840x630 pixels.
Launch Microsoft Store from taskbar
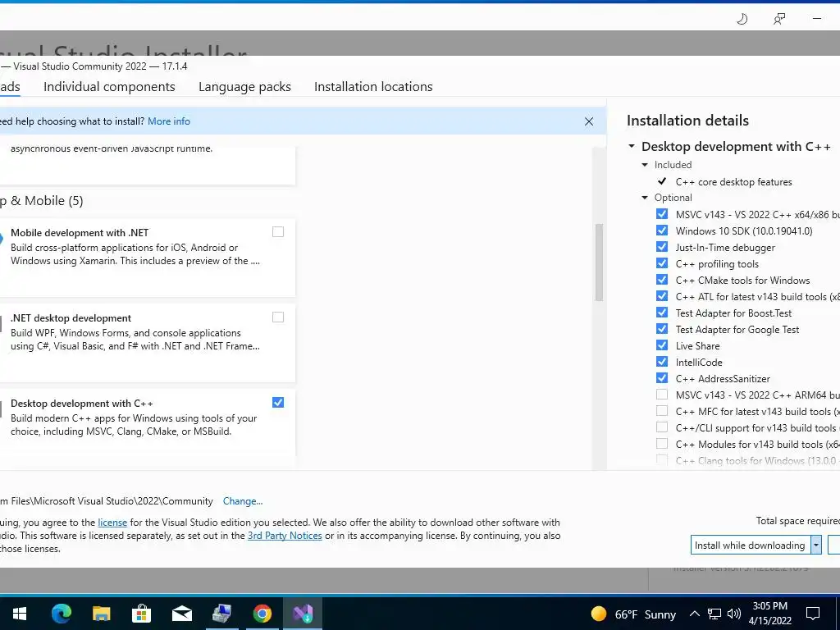(141, 614)
